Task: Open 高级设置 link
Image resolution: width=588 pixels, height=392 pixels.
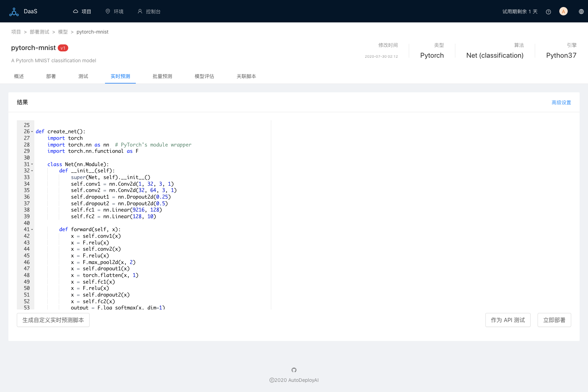Action: click(561, 102)
